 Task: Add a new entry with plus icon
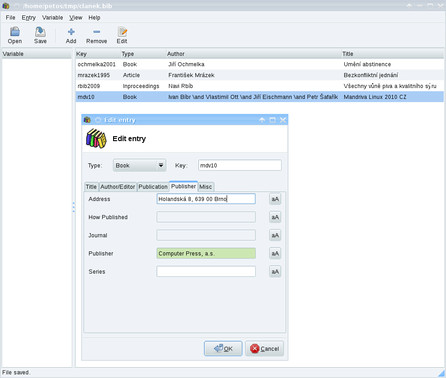(x=71, y=35)
